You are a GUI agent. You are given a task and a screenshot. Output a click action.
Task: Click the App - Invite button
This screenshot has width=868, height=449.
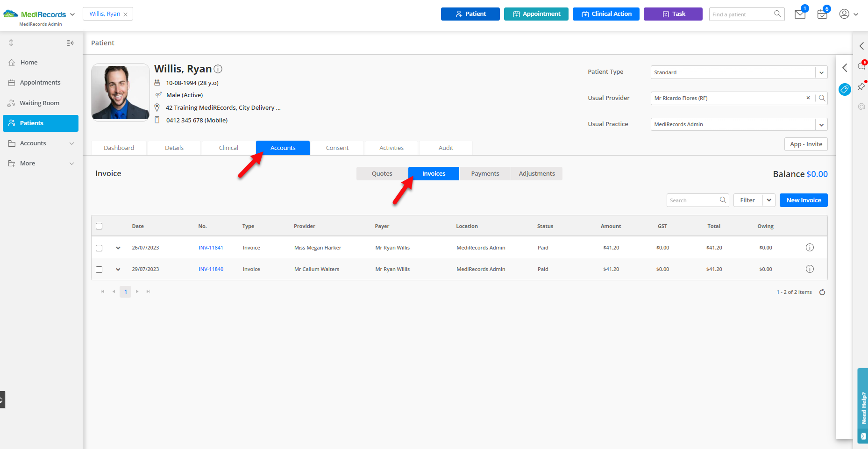pyautogui.click(x=806, y=144)
